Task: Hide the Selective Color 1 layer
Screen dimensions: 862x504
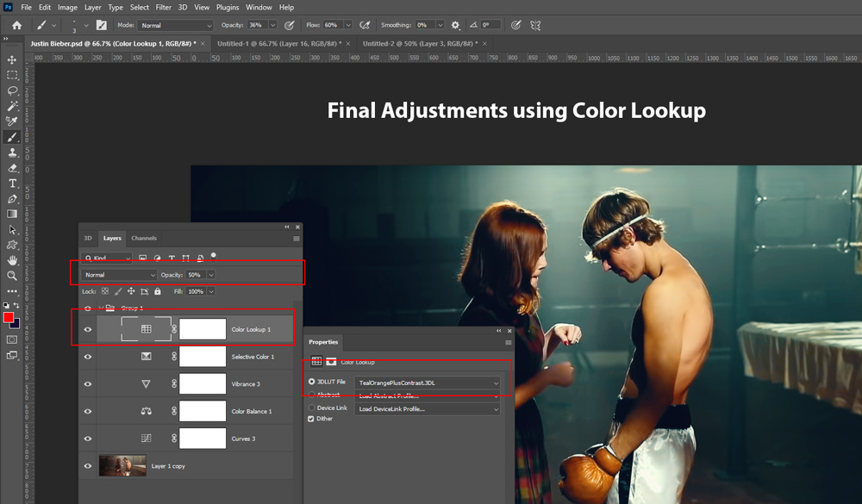Action: click(87, 357)
